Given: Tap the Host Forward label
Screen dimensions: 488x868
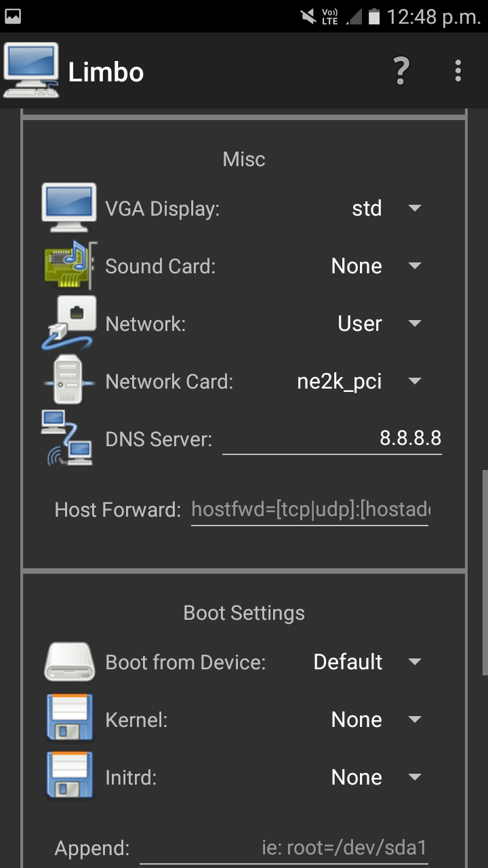Looking at the screenshot, I should [118, 510].
